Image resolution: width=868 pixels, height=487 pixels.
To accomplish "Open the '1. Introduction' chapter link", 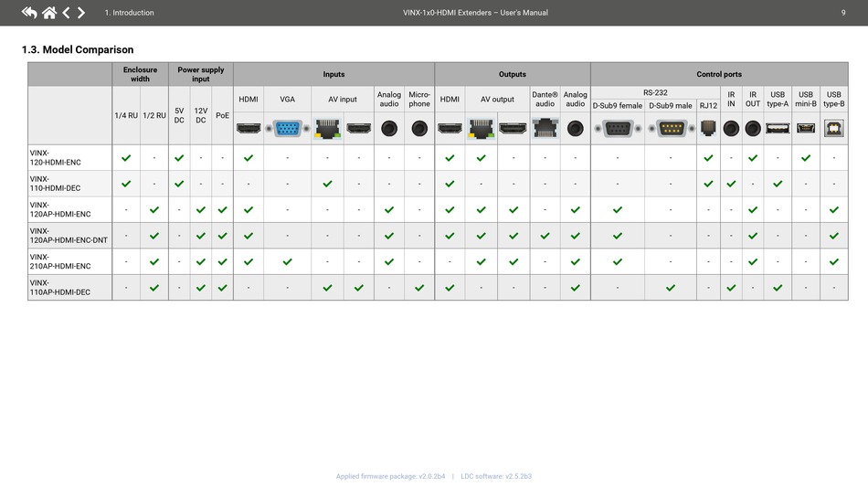I will coord(130,12).
